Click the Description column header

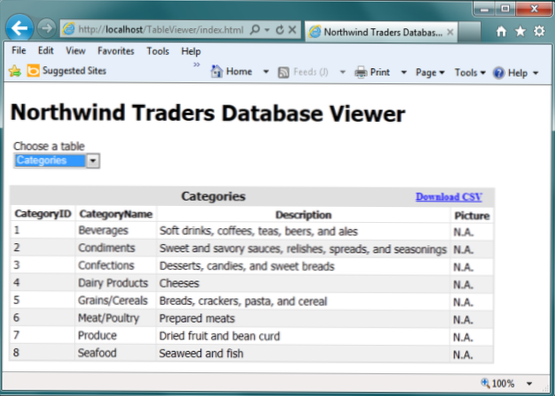tap(303, 215)
